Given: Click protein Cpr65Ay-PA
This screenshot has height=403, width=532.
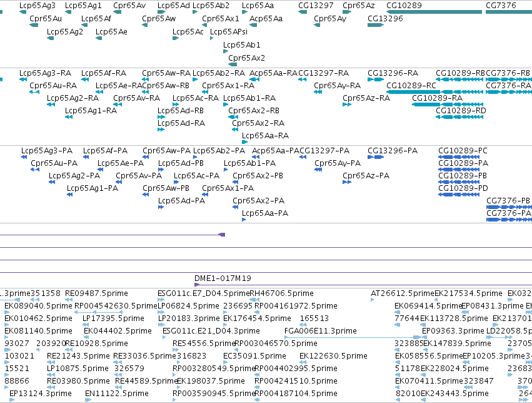Looking at the screenshot, I should 338,164.
